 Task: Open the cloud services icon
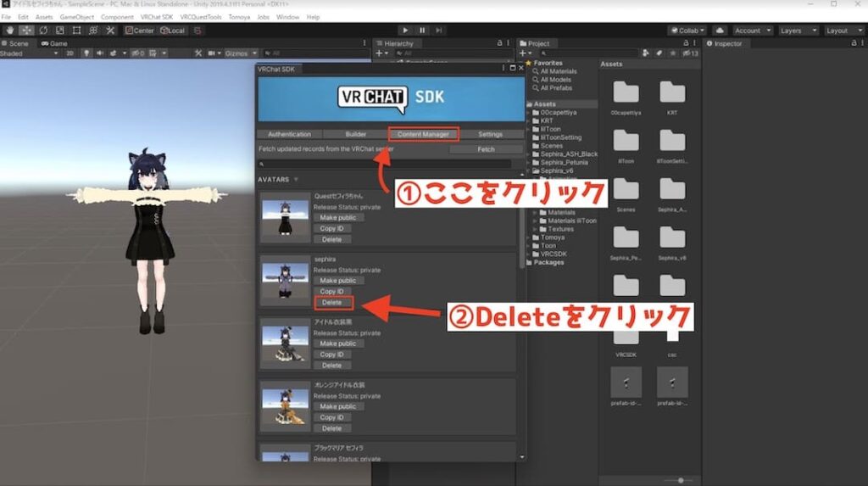point(720,31)
